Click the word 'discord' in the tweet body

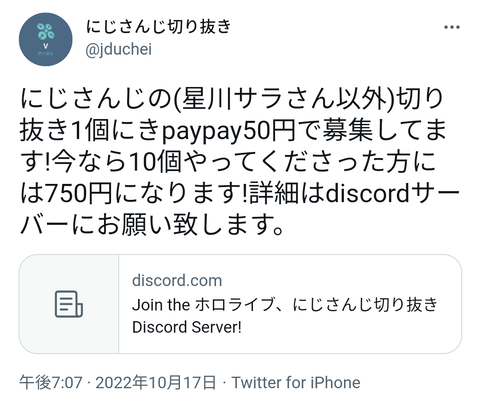coord(367,193)
